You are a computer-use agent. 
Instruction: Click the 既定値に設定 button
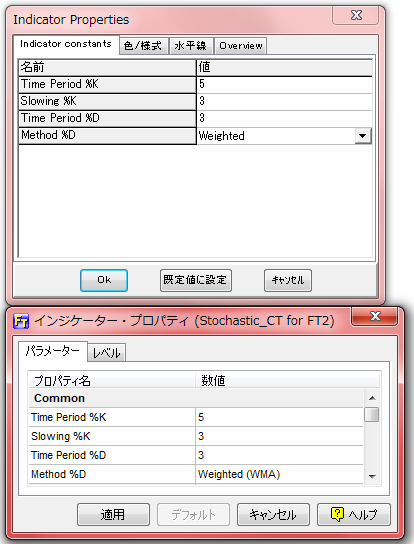tap(196, 280)
